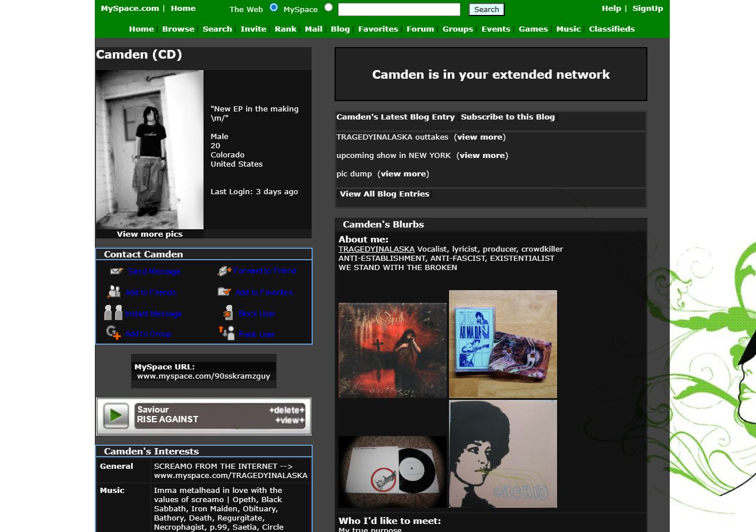This screenshot has height=532, width=756.
Task: Click the Add to Friends icon
Action: pyautogui.click(x=113, y=292)
